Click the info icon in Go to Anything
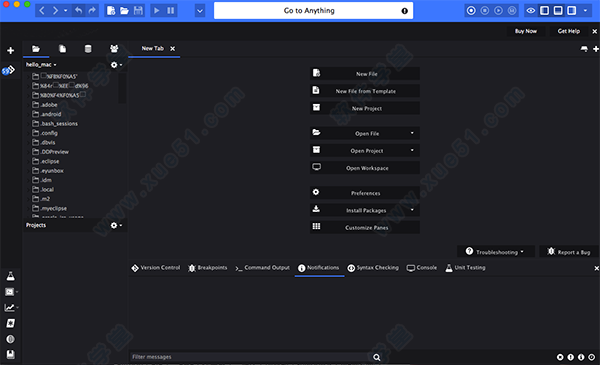Viewport: 600px width, 365px height. click(x=404, y=11)
